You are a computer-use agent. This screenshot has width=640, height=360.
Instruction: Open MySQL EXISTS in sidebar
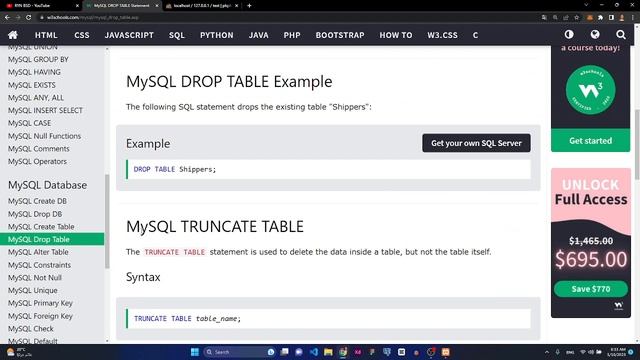coord(31,85)
